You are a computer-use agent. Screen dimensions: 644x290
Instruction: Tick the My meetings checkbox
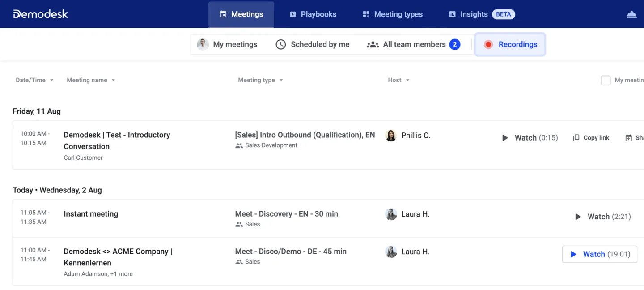coord(606,81)
